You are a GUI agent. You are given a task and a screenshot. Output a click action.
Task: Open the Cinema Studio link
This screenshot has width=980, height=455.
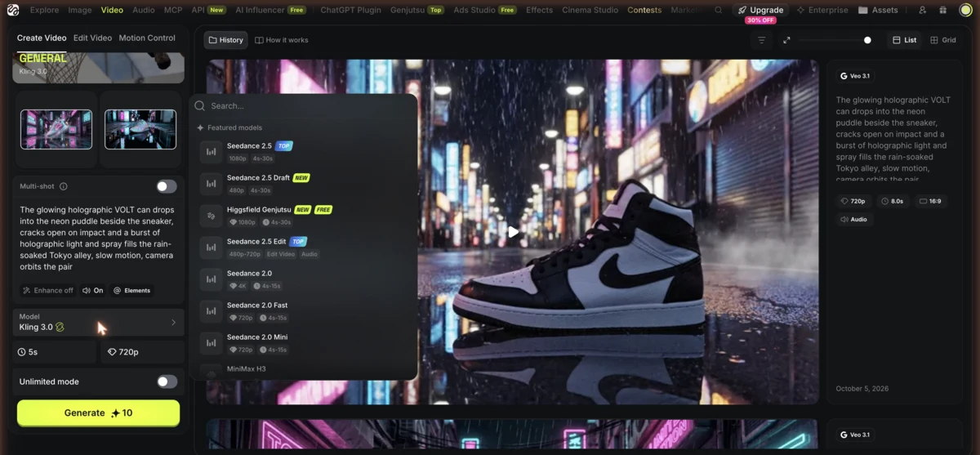590,10
